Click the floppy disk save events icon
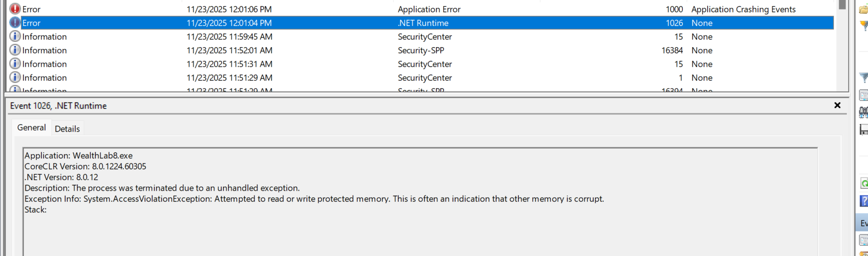Image resolution: width=868 pixels, height=256 pixels. click(x=864, y=129)
